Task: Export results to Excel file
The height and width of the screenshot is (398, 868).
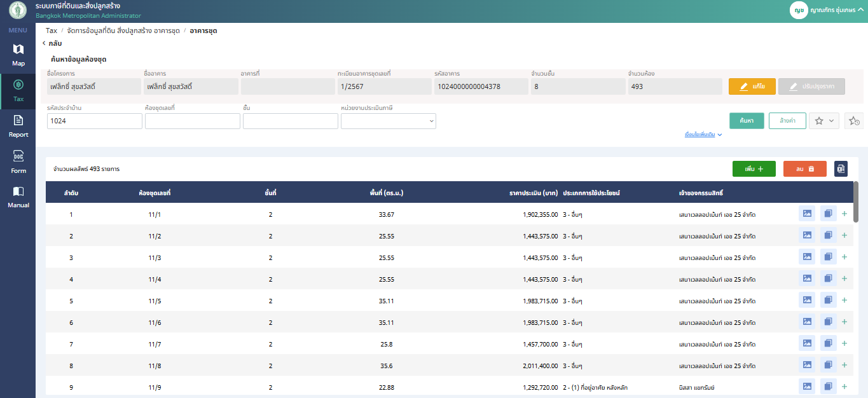Action: 841,168
